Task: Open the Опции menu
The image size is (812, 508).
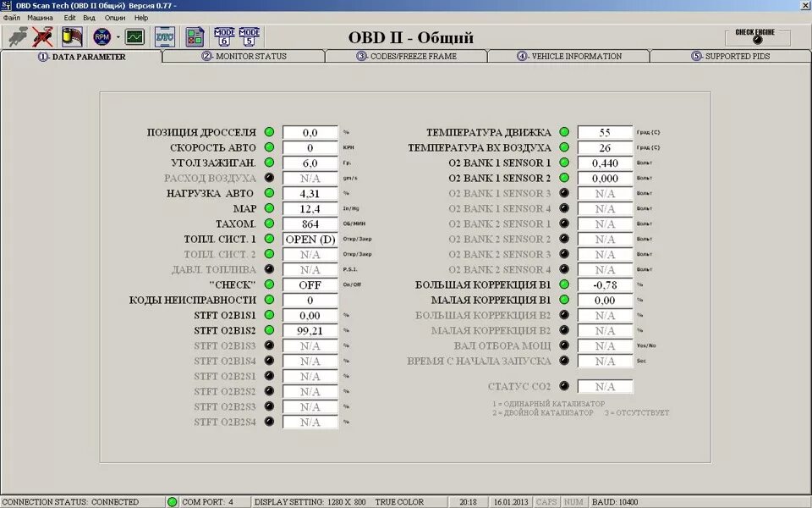Action: point(115,18)
